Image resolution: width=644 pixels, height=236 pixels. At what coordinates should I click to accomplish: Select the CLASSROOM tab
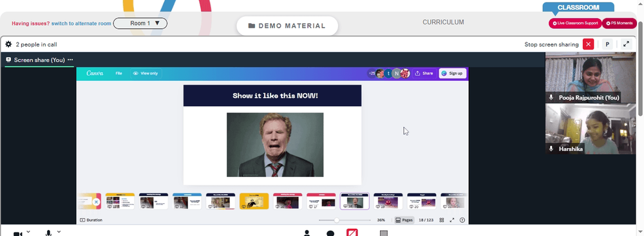pyautogui.click(x=578, y=7)
